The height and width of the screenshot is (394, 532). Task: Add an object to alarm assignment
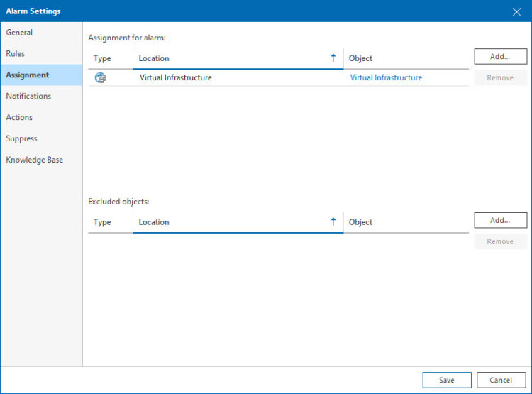click(500, 57)
